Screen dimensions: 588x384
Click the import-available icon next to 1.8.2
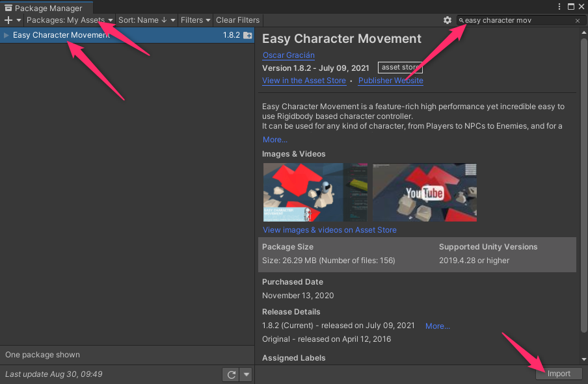248,35
